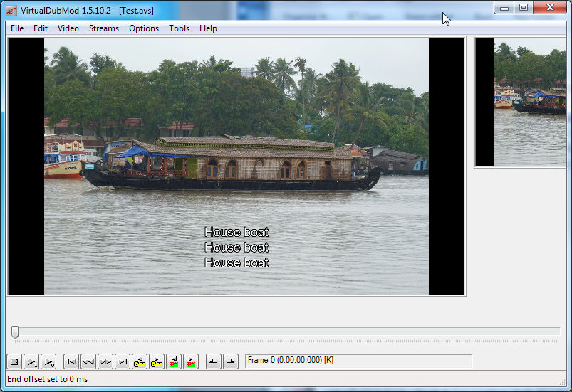Step backward one frame
The height and width of the screenshot is (392, 572).
click(88, 361)
